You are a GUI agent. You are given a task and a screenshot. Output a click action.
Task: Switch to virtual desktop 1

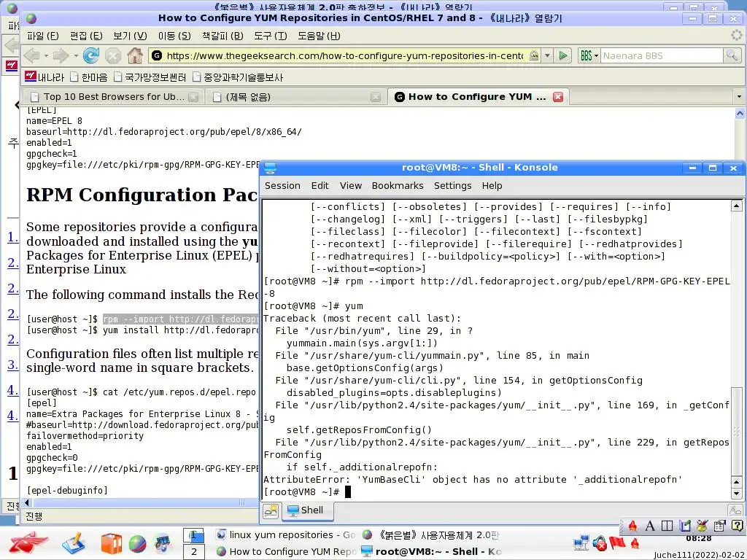coord(193,536)
